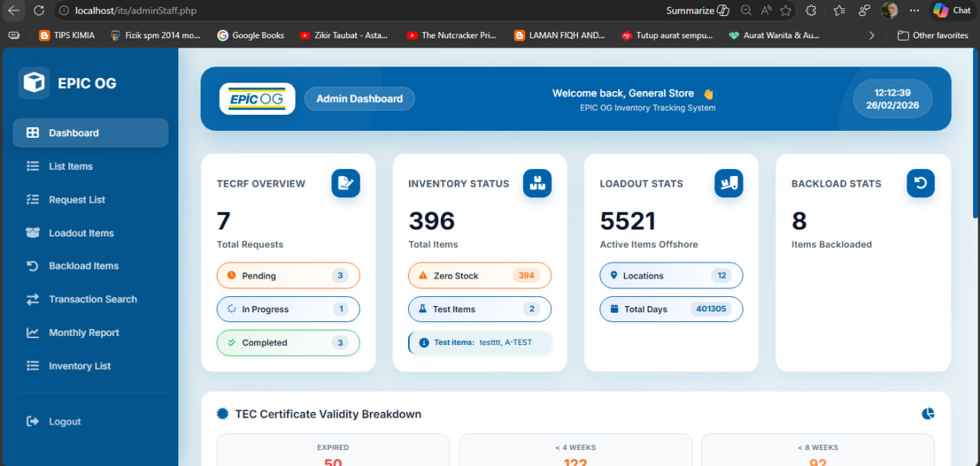
Task: Open Backload Items page
Action: coord(90,266)
